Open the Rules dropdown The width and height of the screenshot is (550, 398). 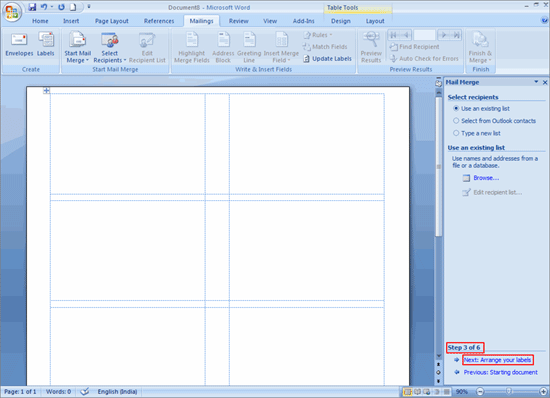coord(318,35)
